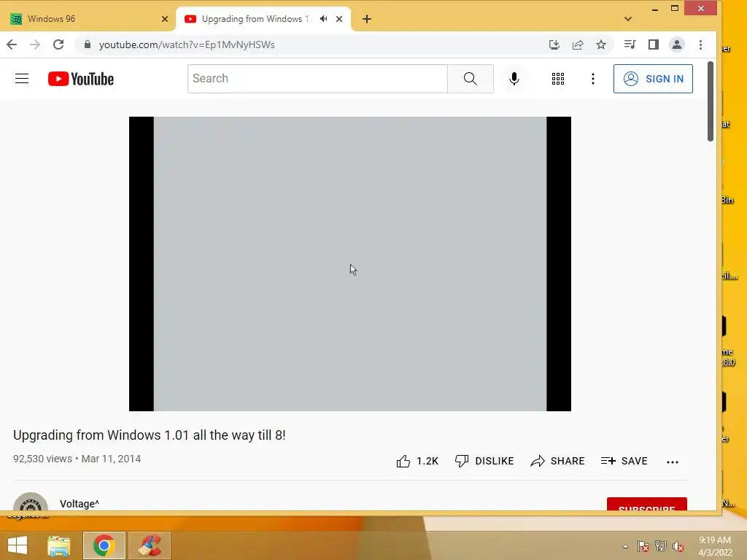Screen dimensions: 747x560
Task: Click the DISLIKE button
Action: click(484, 461)
